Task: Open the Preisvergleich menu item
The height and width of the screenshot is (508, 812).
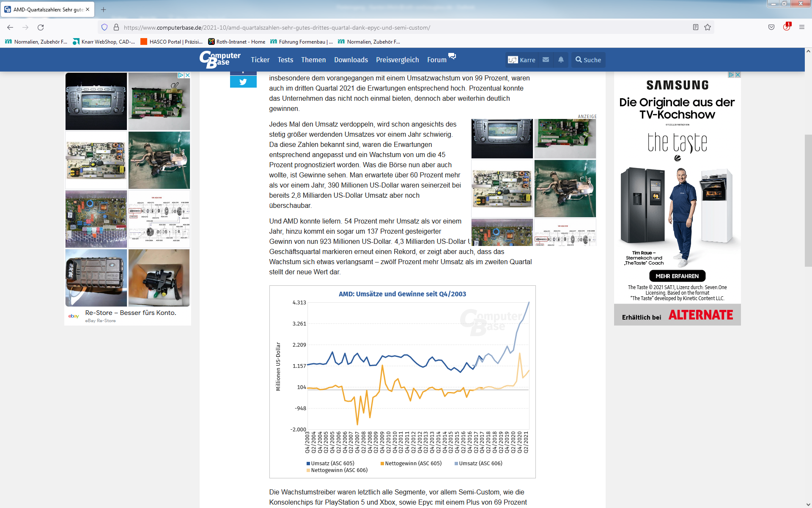Action: click(x=397, y=60)
